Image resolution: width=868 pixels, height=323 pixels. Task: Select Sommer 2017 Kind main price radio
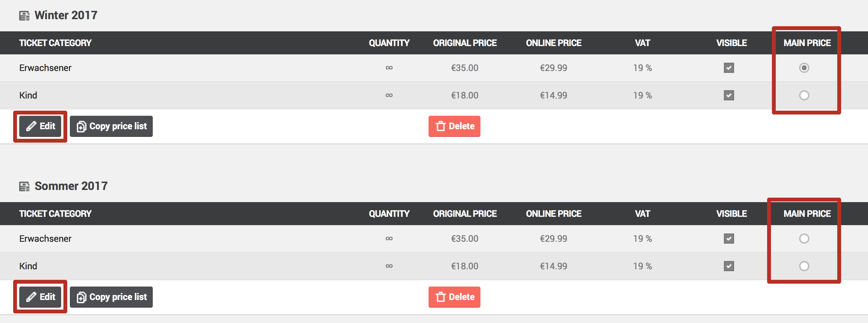[x=804, y=266]
